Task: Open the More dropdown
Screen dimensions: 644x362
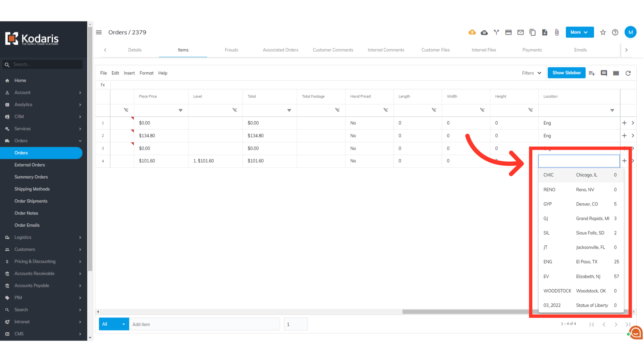Action: coord(579,32)
